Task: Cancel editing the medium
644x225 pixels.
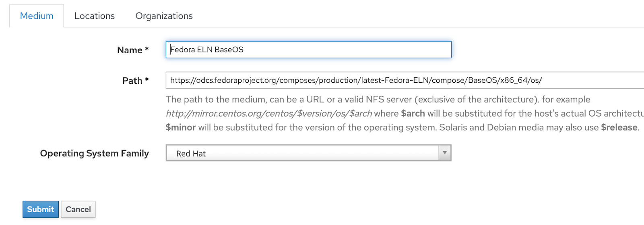Action: [x=78, y=209]
